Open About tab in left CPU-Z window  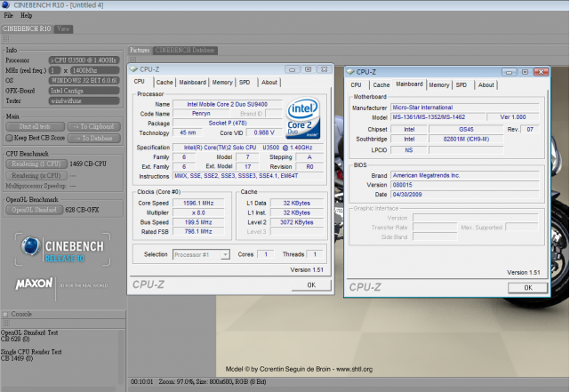(x=269, y=83)
